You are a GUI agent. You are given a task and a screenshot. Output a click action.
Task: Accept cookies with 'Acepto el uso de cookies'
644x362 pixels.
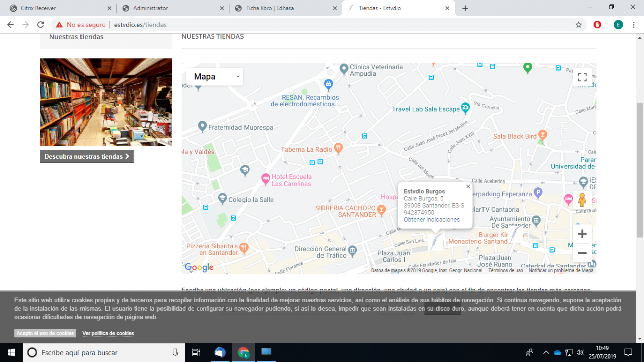tap(45, 333)
